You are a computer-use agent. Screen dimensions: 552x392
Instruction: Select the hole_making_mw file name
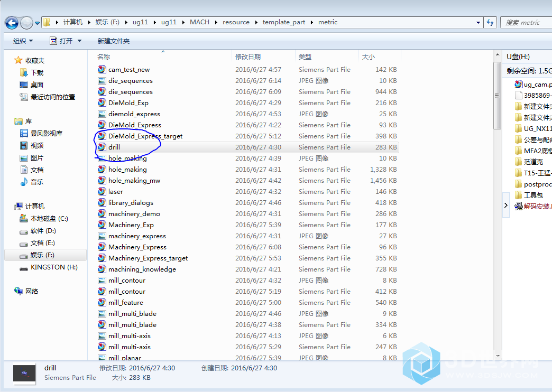point(134,181)
